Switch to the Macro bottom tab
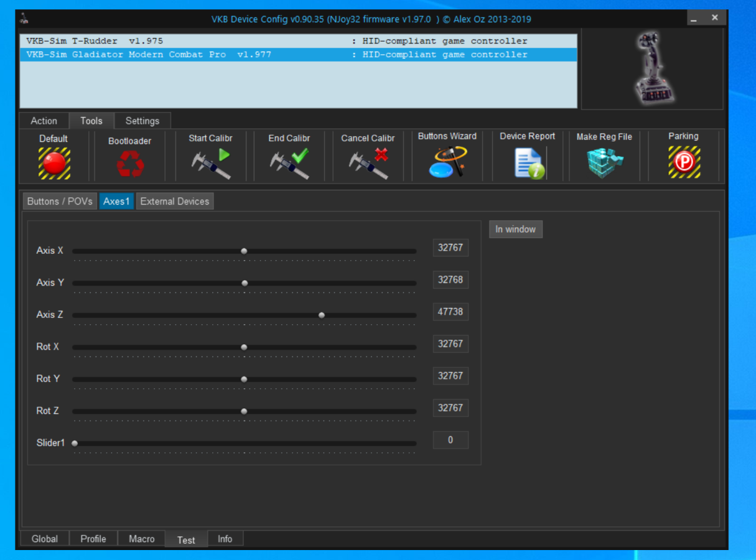The width and height of the screenshot is (756, 560). tap(142, 539)
